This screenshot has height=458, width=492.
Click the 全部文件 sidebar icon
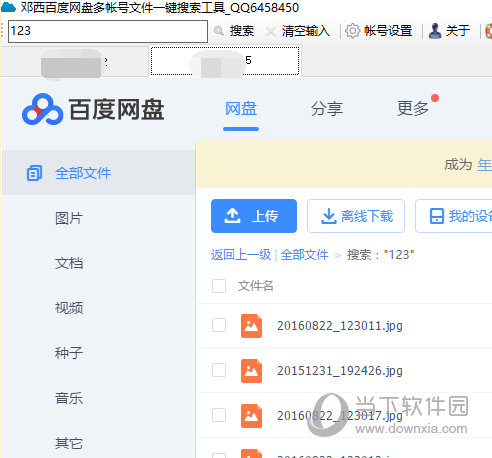pyautogui.click(x=34, y=173)
